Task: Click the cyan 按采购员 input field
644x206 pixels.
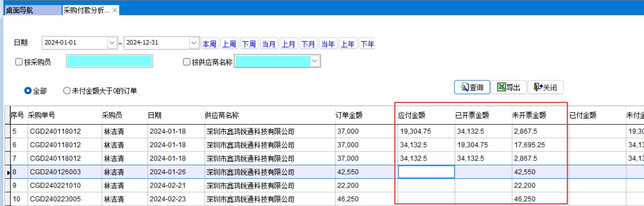Action: pyautogui.click(x=109, y=61)
